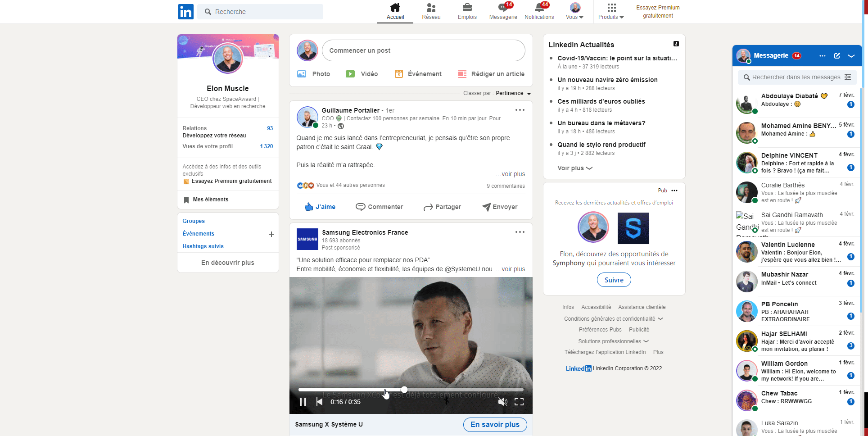Click the Symphony company logo
The image size is (868, 436).
click(633, 228)
